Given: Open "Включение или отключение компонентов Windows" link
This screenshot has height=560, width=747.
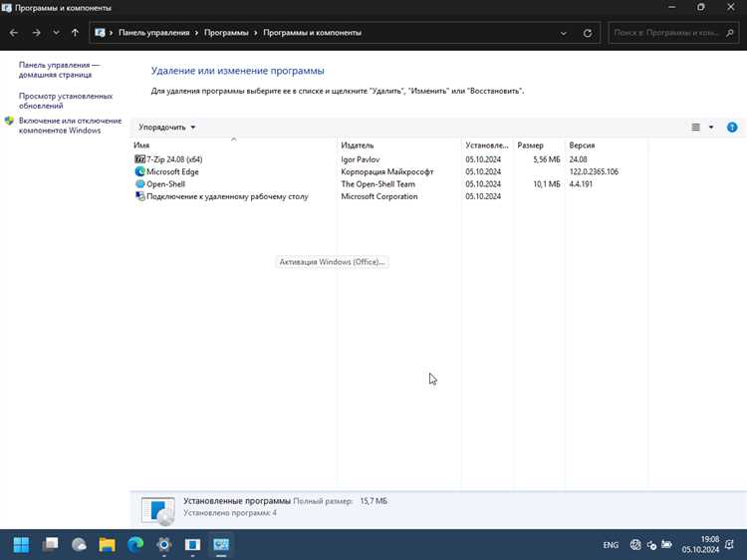Looking at the screenshot, I should tap(70, 126).
